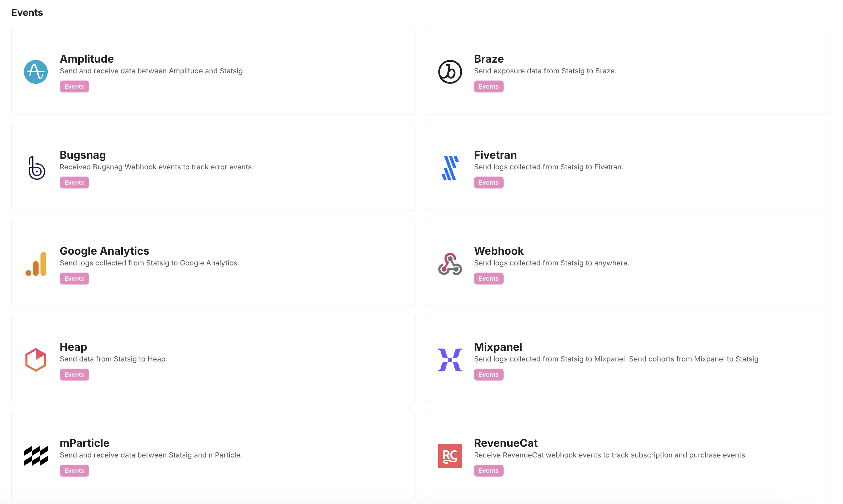Click the Fivetran logo icon
Screen dimensions: 843x504
coord(450,168)
